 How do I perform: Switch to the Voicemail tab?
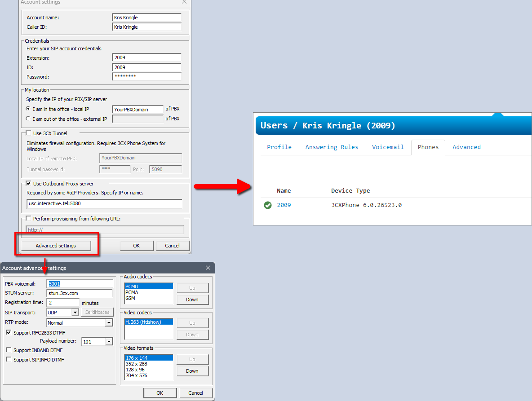click(388, 147)
